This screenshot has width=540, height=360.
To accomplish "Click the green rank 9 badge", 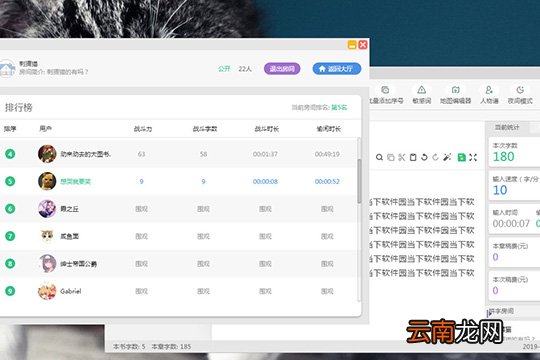I will coord(10,291).
